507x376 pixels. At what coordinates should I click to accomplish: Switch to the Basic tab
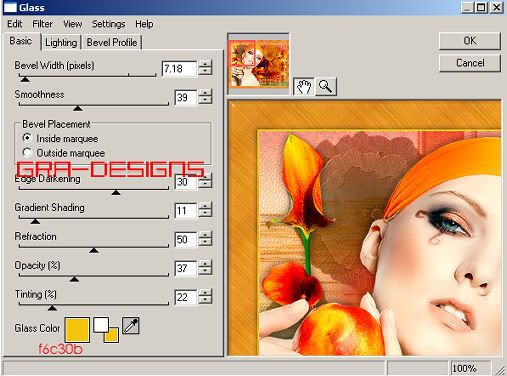pos(21,41)
